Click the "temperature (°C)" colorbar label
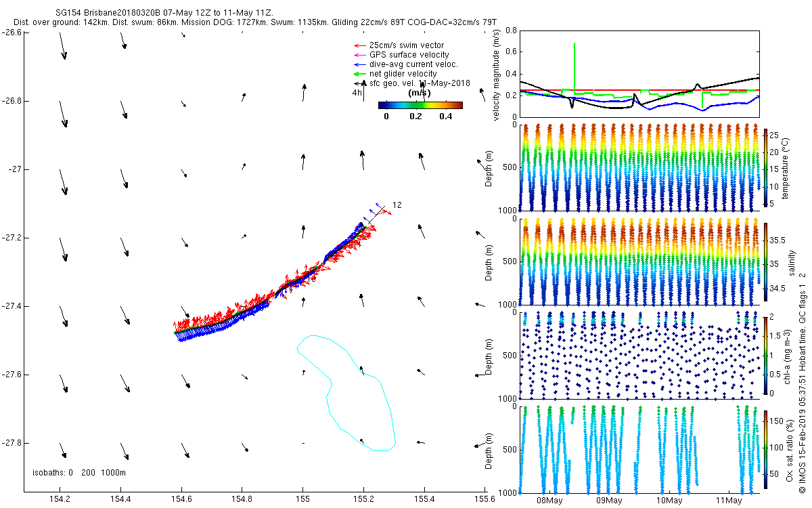The height and width of the screenshot is (508, 812). [786, 167]
